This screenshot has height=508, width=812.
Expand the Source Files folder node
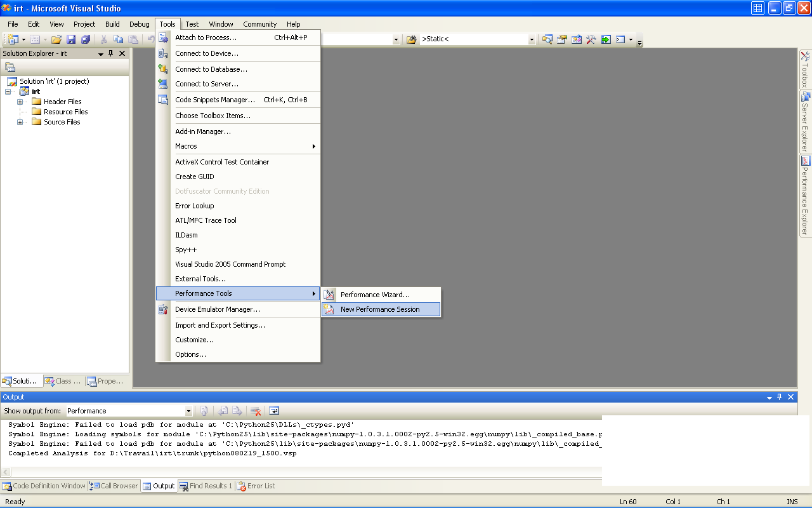[20, 122]
